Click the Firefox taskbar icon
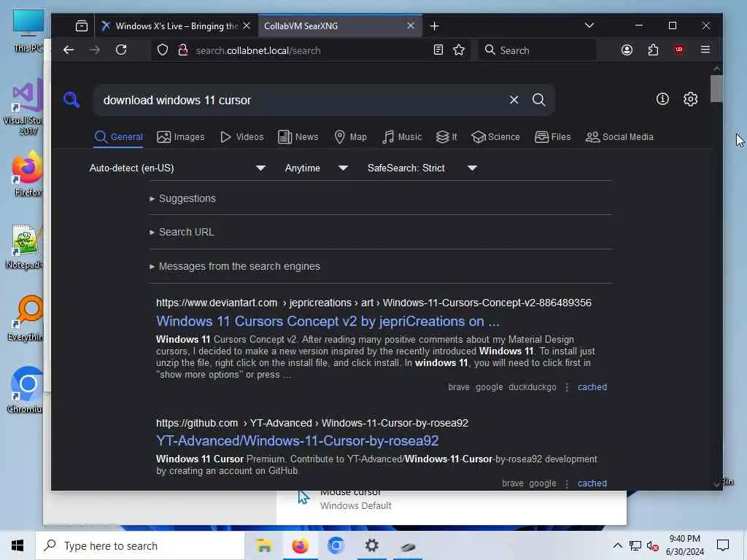 pyautogui.click(x=300, y=545)
